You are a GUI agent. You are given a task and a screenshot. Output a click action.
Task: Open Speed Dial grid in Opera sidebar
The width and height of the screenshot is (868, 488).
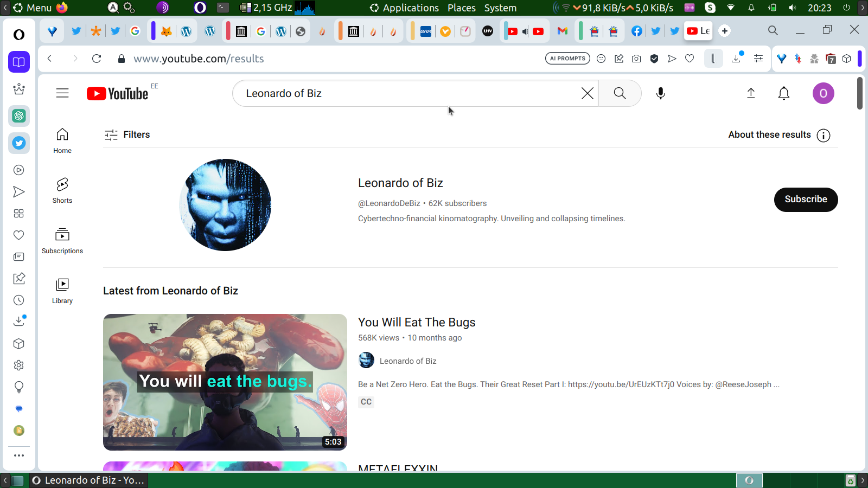19,214
